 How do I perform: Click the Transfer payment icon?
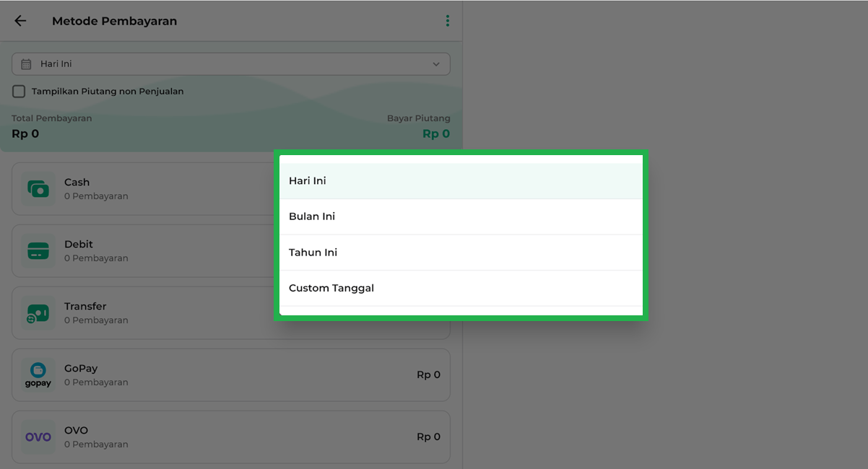point(38,313)
